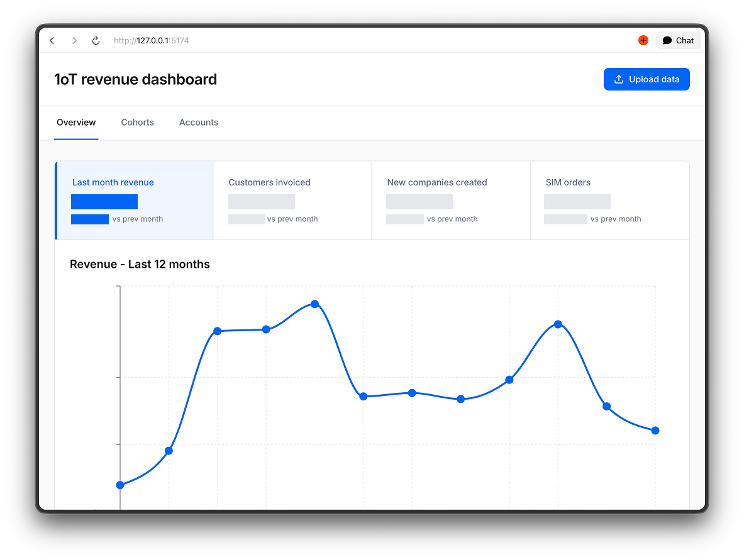Click the Revenue - Last 12 months chart title

140,264
